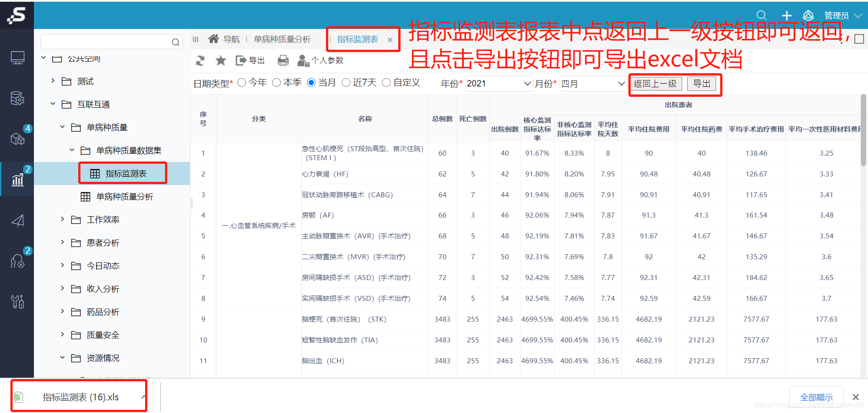Open the download item menu chevron
This screenshot has width=868, height=413.
click(143, 397)
